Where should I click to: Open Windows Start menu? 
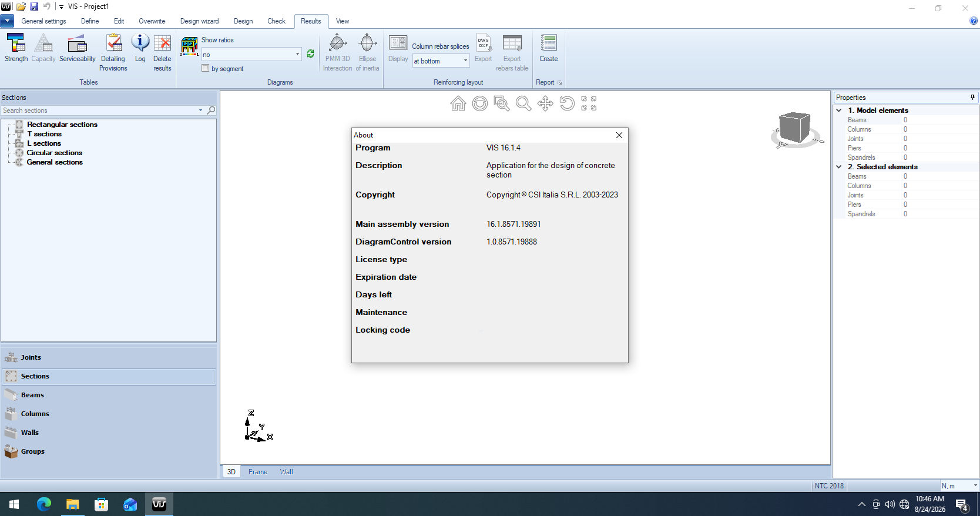(14, 504)
